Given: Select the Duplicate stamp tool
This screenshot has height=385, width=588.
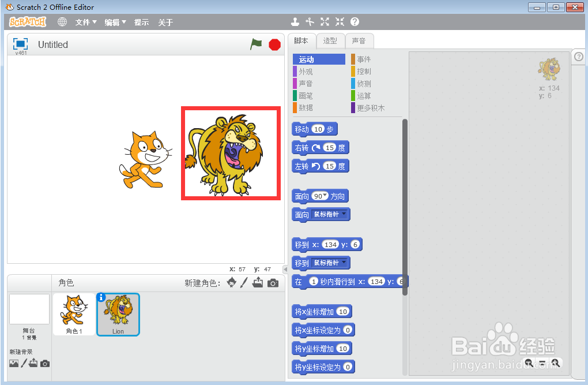Looking at the screenshot, I should pos(295,22).
